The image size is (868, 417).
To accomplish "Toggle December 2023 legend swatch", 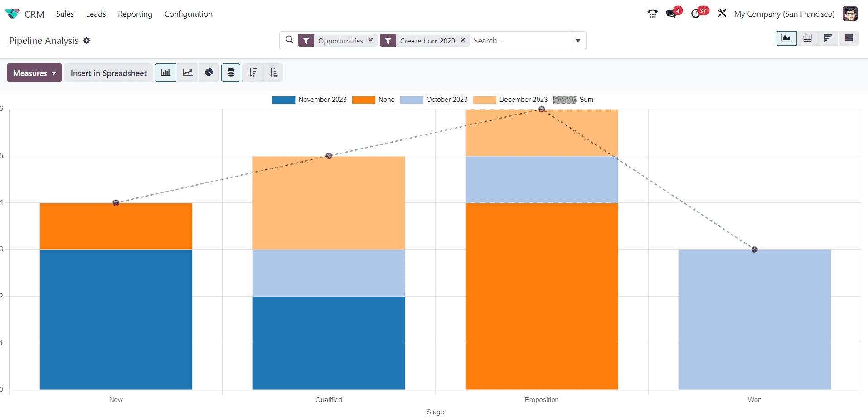I will (485, 100).
